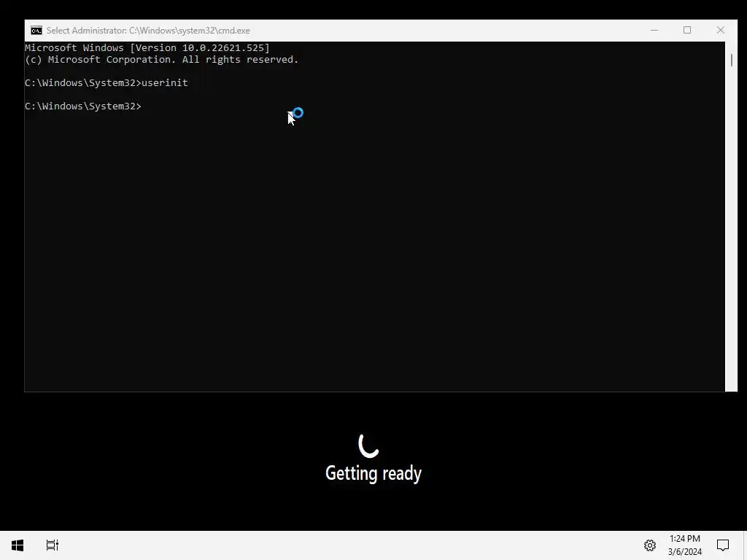Click the '(c) Microsoft Corporation. All rights reserved.' line
The image size is (747, 560).
tap(161, 60)
